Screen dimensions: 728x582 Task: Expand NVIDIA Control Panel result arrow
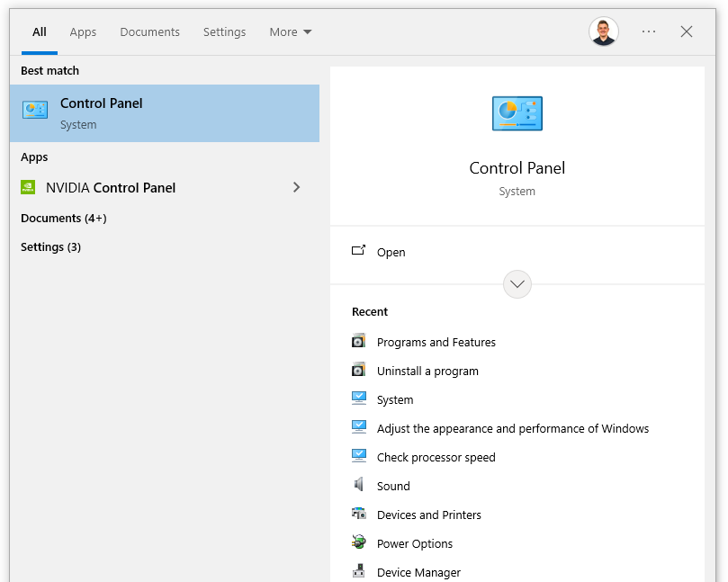[x=297, y=187]
